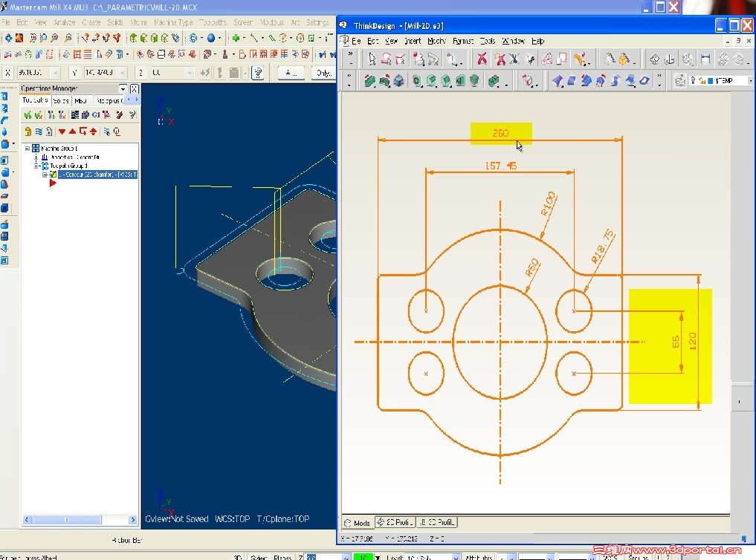Click select all operations green check icon
Screen dimensions: 756x560
[28, 114]
